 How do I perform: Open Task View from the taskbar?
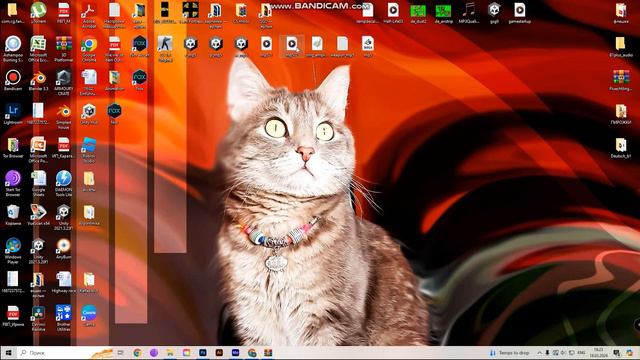coord(120,353)
